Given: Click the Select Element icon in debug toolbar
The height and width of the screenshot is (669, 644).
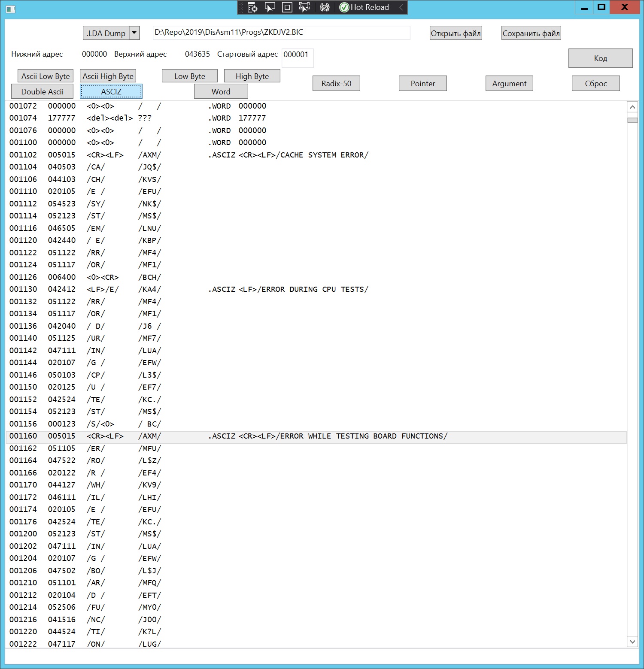Looking at the screenshot, I should pyautogui.click(x=270, y=7).
